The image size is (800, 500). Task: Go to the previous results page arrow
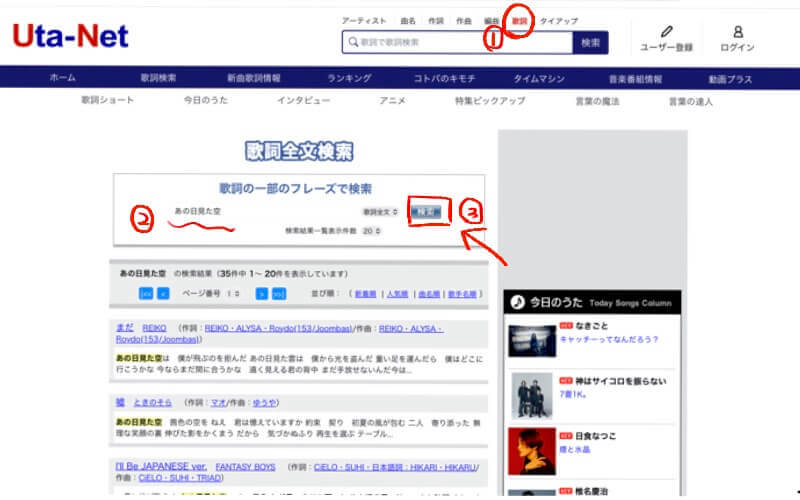coord(163,293)
